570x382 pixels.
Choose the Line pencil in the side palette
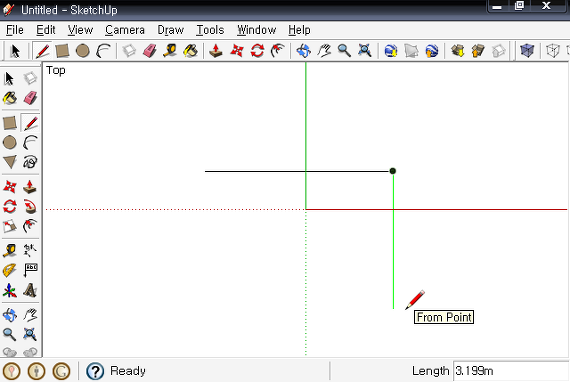[x=30, y=123]
